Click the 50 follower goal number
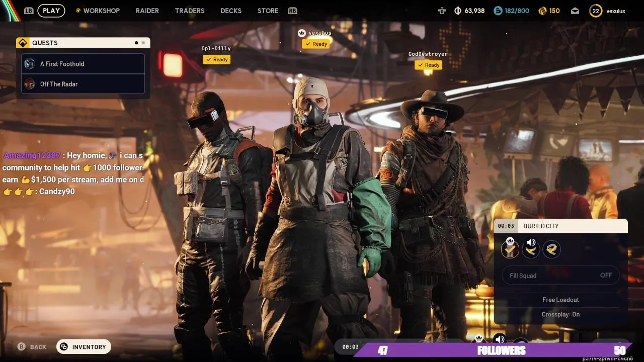The width and height of the screenshot is (644, 362). 619,350
